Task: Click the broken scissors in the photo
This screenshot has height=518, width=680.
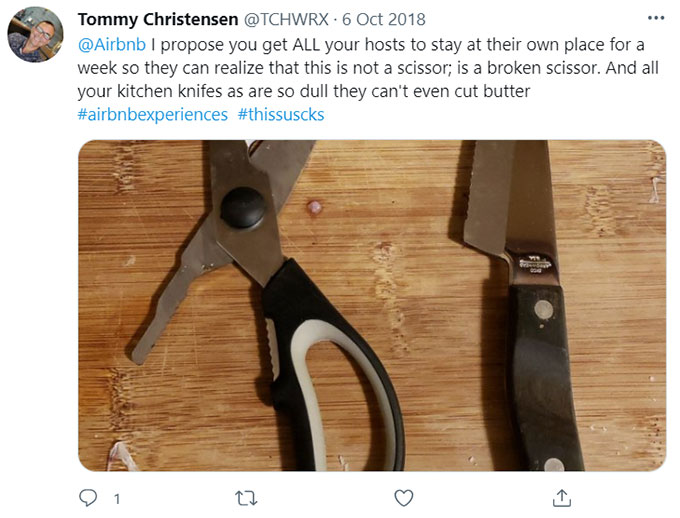Action: click(265, 304)
